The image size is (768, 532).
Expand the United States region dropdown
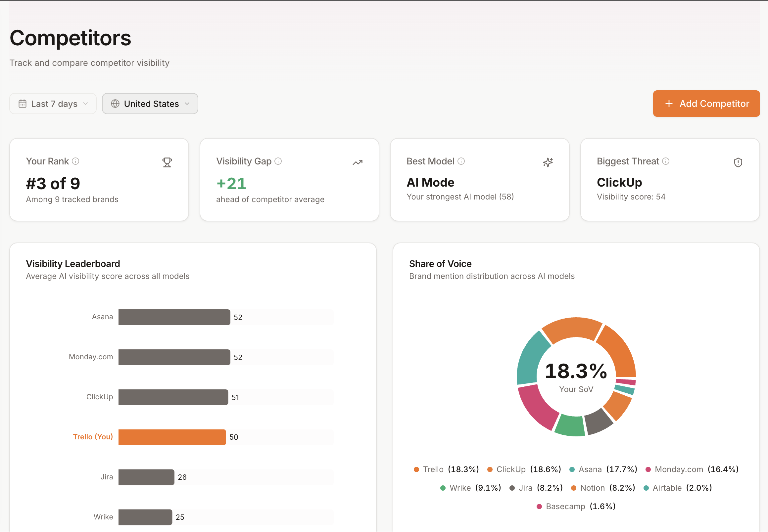coord(150,104)
